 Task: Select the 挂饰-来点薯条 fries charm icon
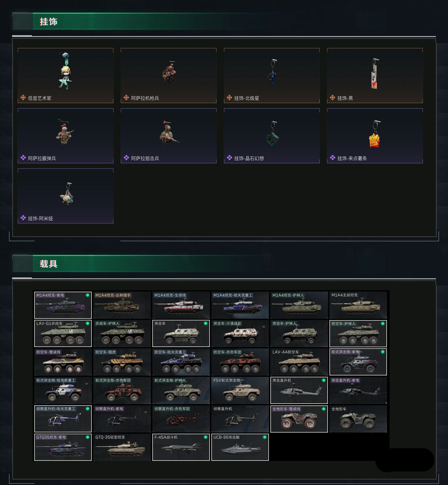pyautogui.click(x=374, y=134)
